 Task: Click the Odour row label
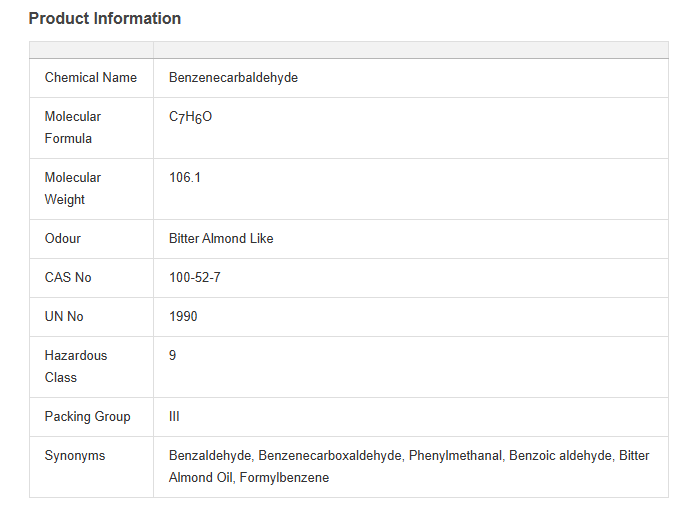coord(63,239)
